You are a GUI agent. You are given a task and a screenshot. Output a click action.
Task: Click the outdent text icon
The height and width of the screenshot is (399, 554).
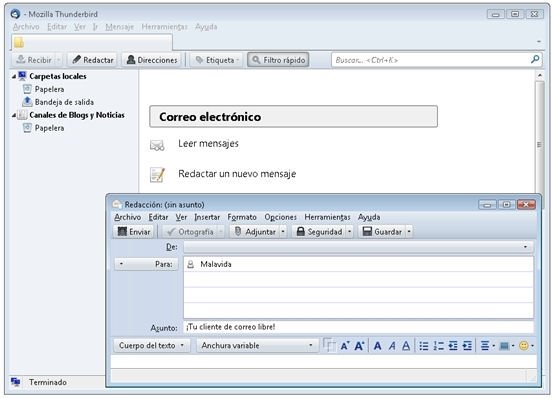pyautogui.click(x=453, y=346)
